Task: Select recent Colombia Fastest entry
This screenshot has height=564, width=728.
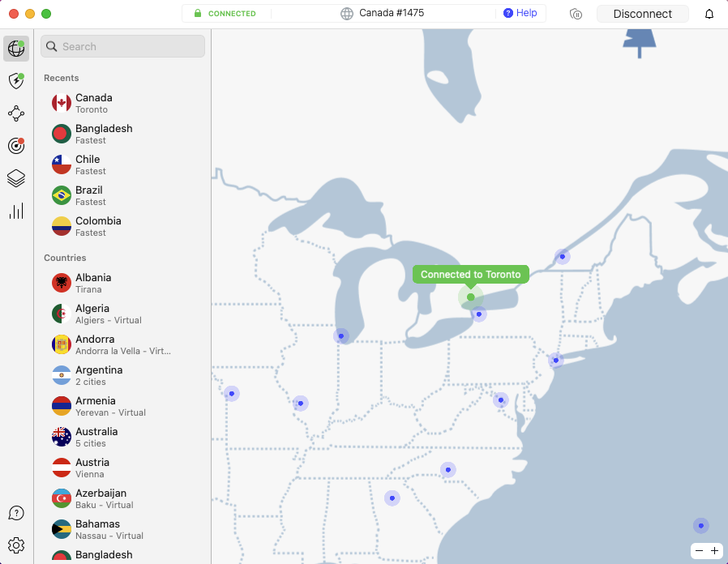Action: click(122, 226)
